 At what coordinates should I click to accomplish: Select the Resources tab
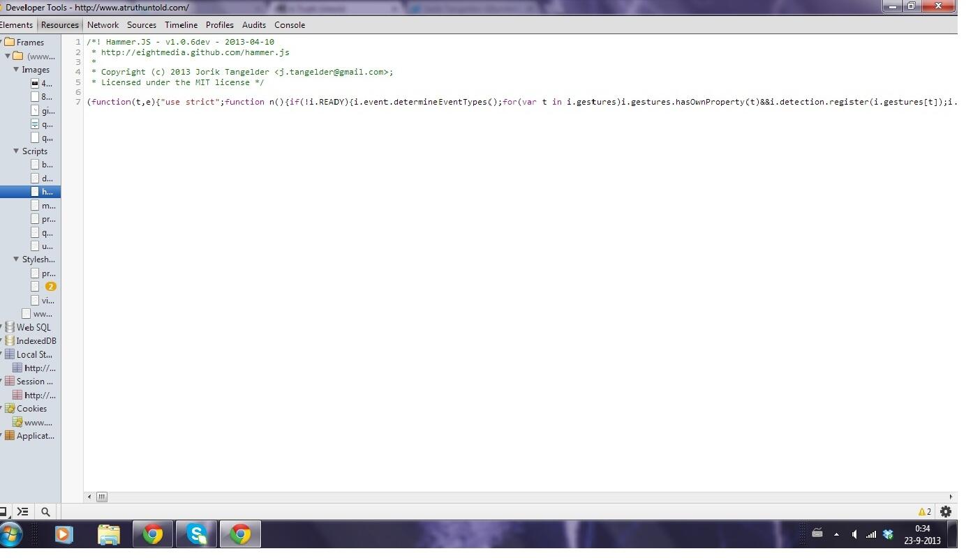60,25
